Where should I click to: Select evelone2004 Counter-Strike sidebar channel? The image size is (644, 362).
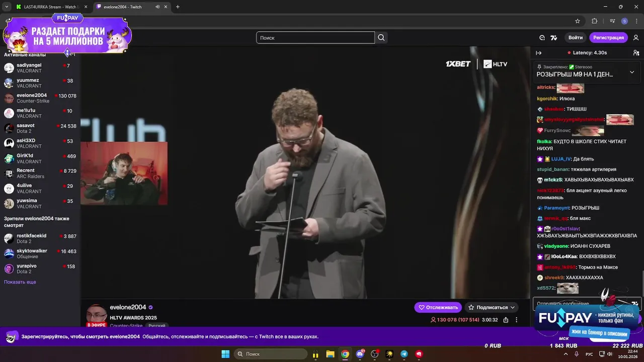pos(40,98)
